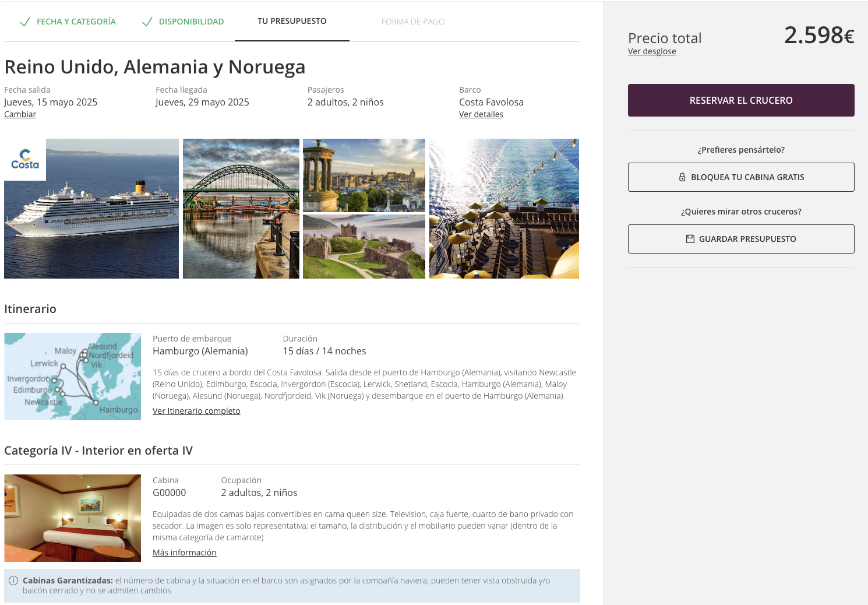This screenshot has width=868, height=605.
Task: Click ¿Quieres mirar otros cruceros? text
Action: pyautogui.click(x=741, y=212)
